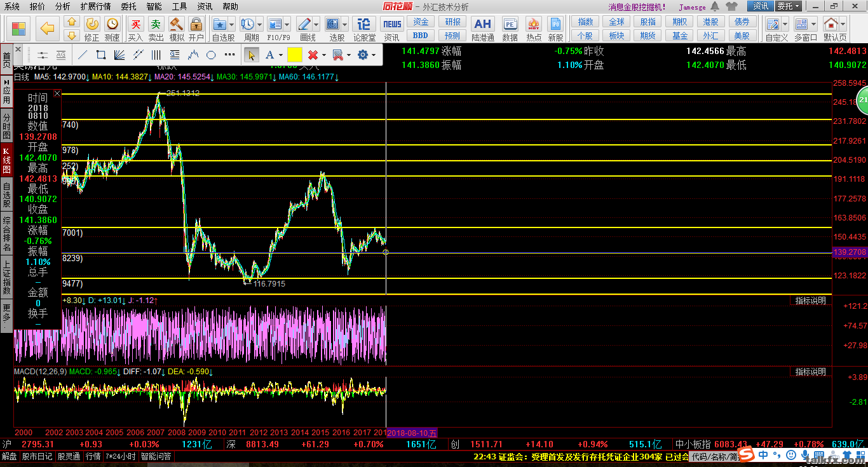Expand the 自选股 dropdown arrow
Viewport: 868px width, 467px height.
pyautogui.click(x=231, y=24)
